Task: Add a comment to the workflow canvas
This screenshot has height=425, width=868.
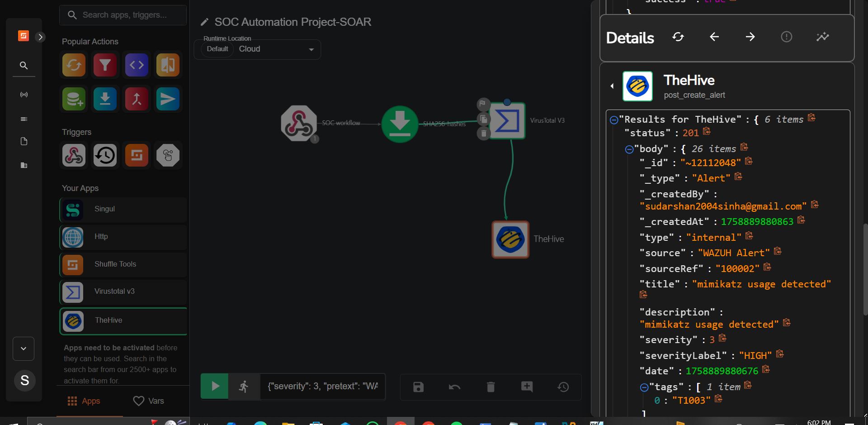Action: coord(527,387)
